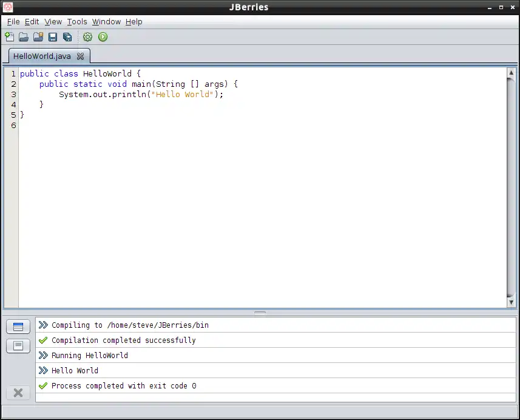Open the Window menu
The height and width of the screenshot is (420, 520).
(106, 22)
